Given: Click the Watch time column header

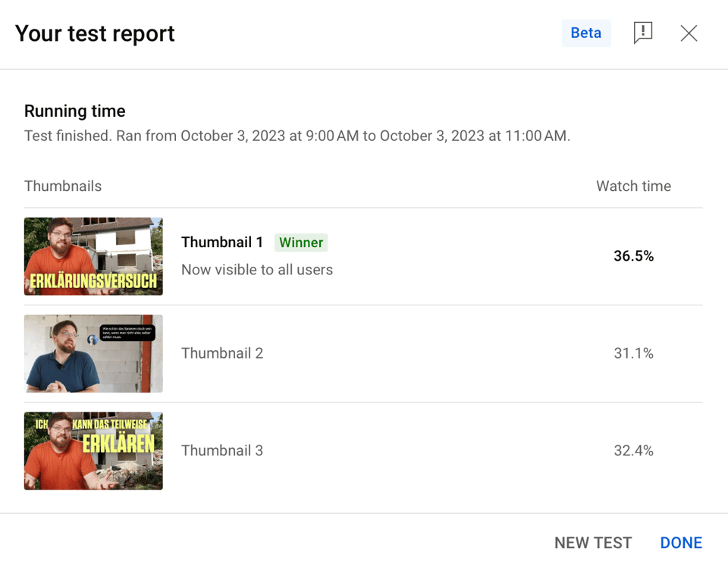Looking at the screenshot, I should click(633, 186).
